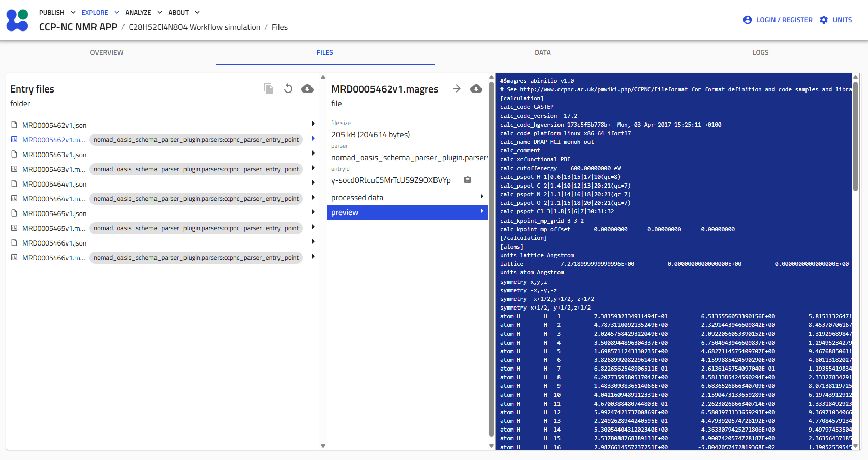
Task: Download the Entry files folder
Action: click(307, 89)
